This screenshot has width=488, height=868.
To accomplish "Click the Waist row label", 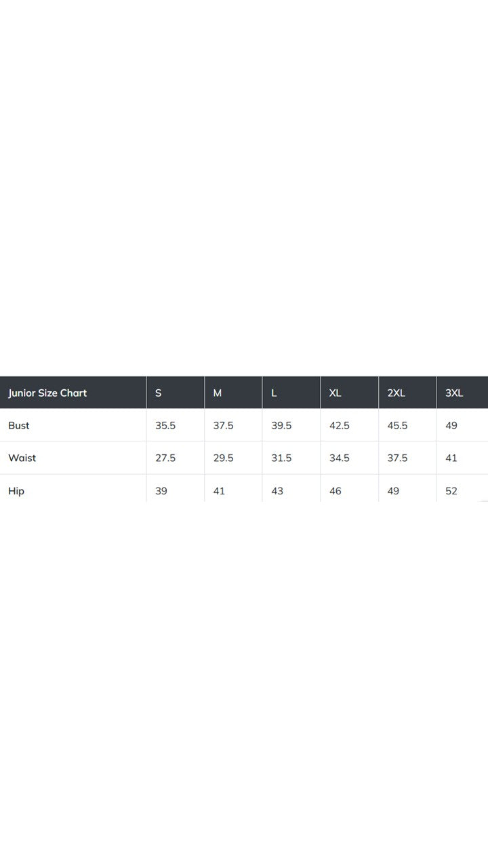I will [22, 458].
